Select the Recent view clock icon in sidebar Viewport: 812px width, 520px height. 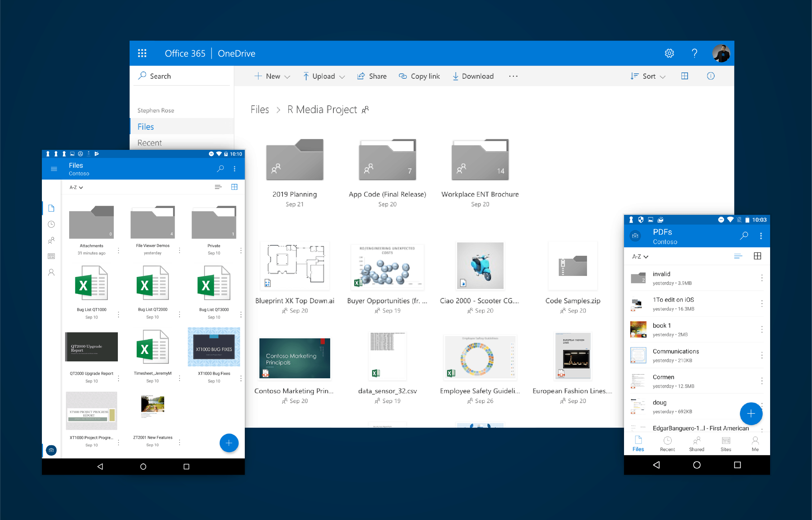coord(51,224)
